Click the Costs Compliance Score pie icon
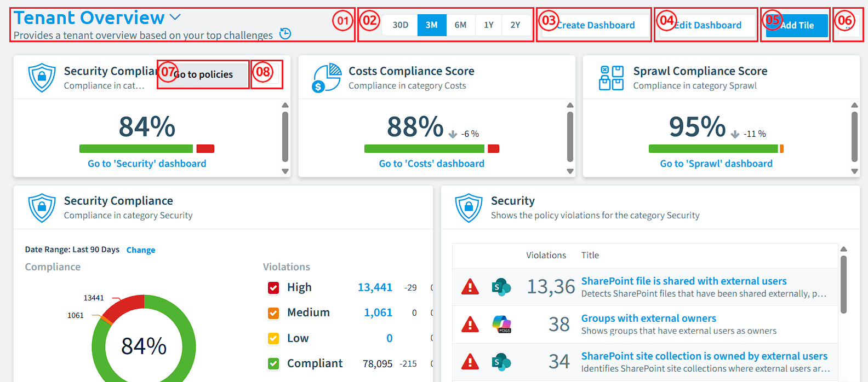The height and width of the screenshot is (382, 868). click(327, 78)
